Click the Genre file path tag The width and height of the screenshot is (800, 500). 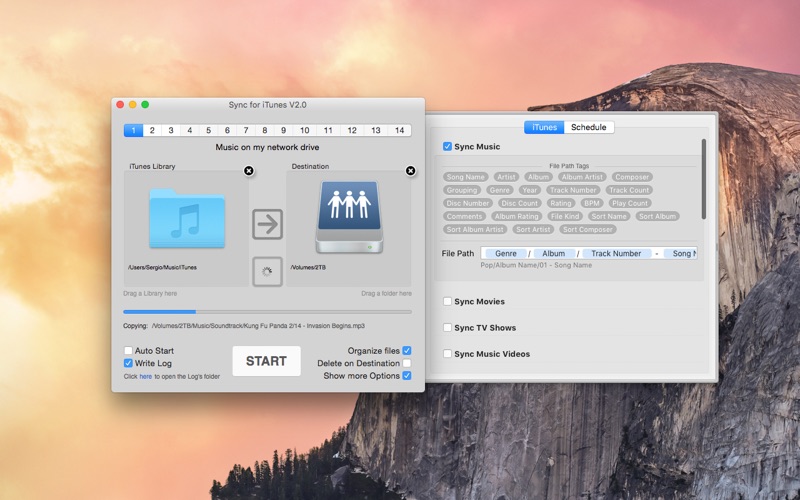point(499,190)
